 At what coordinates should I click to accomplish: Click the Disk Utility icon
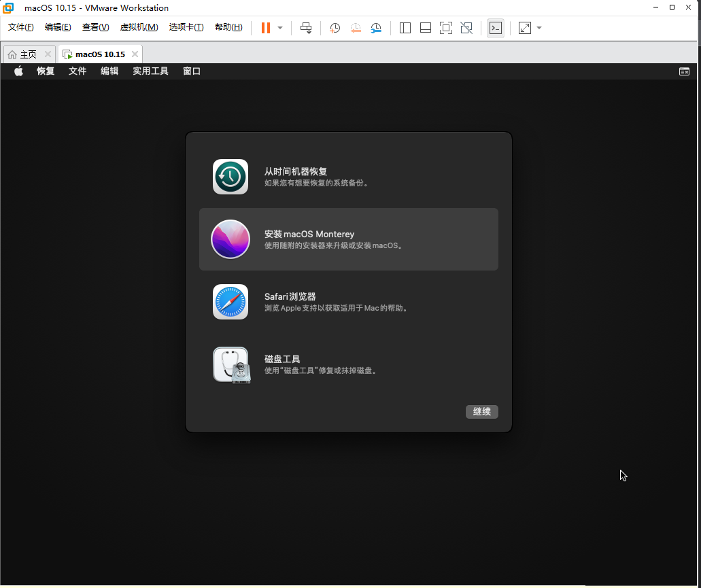(232, 365)
